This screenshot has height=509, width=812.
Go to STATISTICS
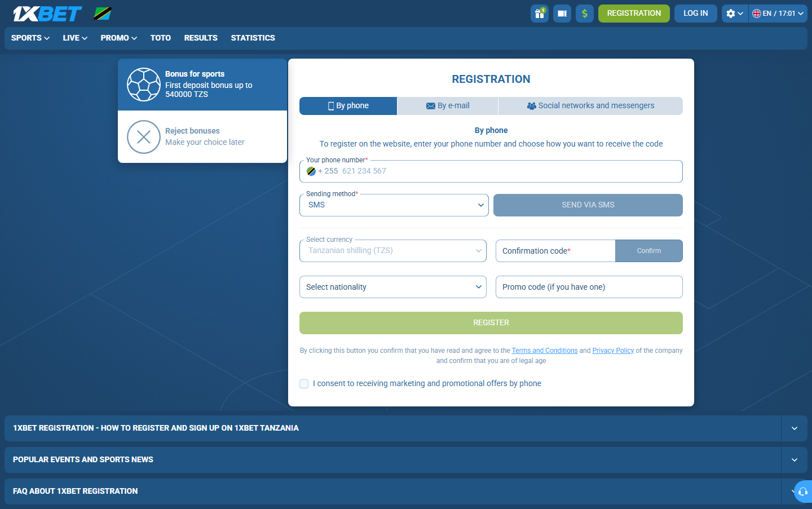[x=253, y=38]
